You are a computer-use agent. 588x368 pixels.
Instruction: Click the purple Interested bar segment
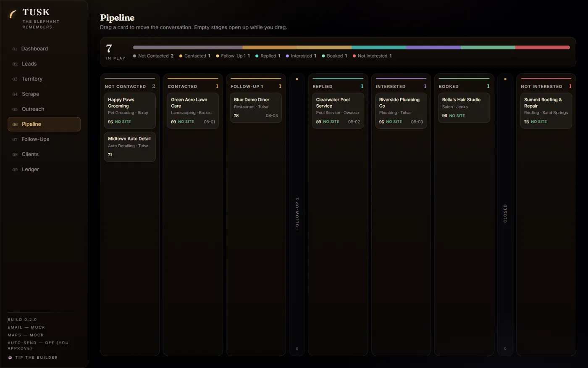[x=433, y=48]
